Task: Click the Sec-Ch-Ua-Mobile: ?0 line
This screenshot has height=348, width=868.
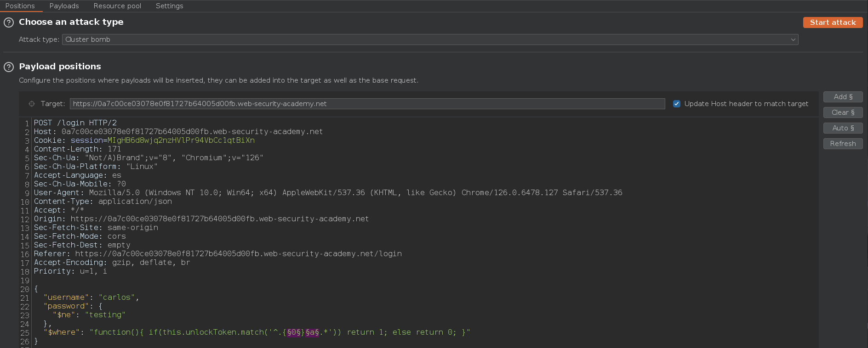Action: tap(80, 184)
